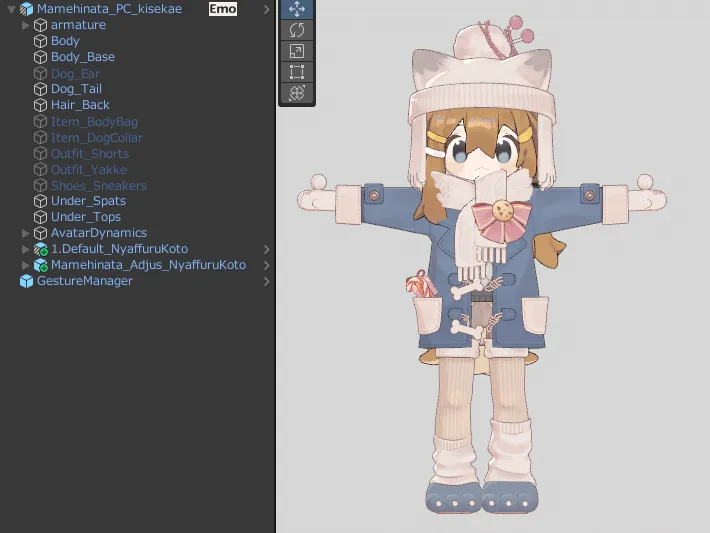Expand the armature object

tap(26, 25)
